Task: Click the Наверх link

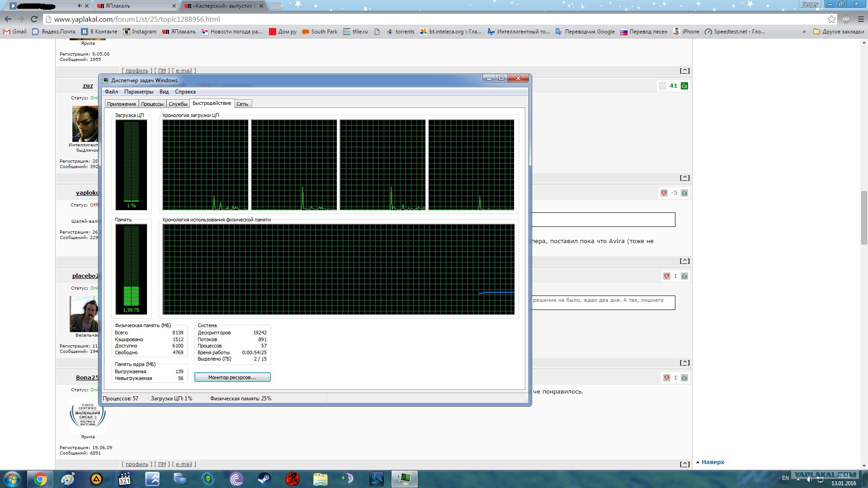Action: pyautogui.click(x=712, y=462)
